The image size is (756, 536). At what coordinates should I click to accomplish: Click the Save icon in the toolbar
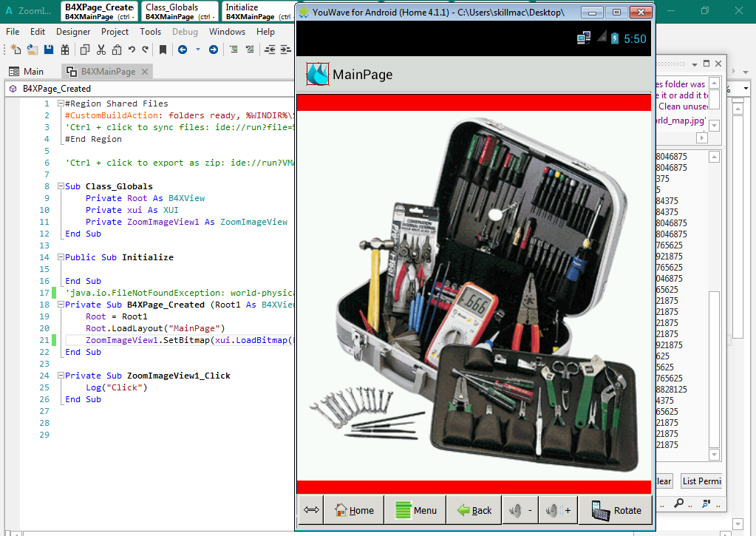coord(49,50)
